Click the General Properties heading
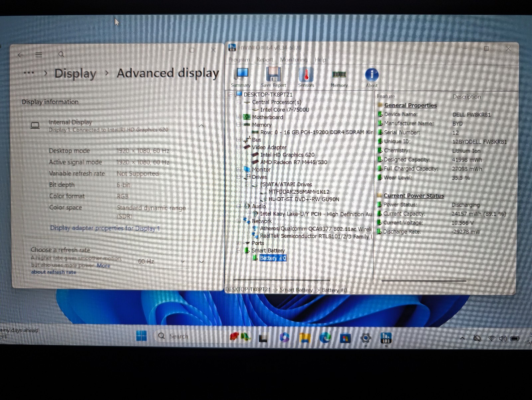Viewport: 532px width, 400px height. pyautogui.click(x=410, y=105)
